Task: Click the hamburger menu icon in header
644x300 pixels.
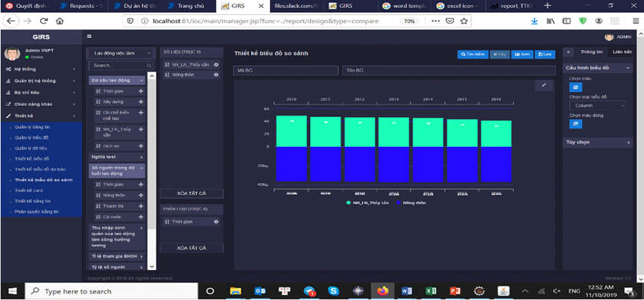Action: tap(89, 37)
